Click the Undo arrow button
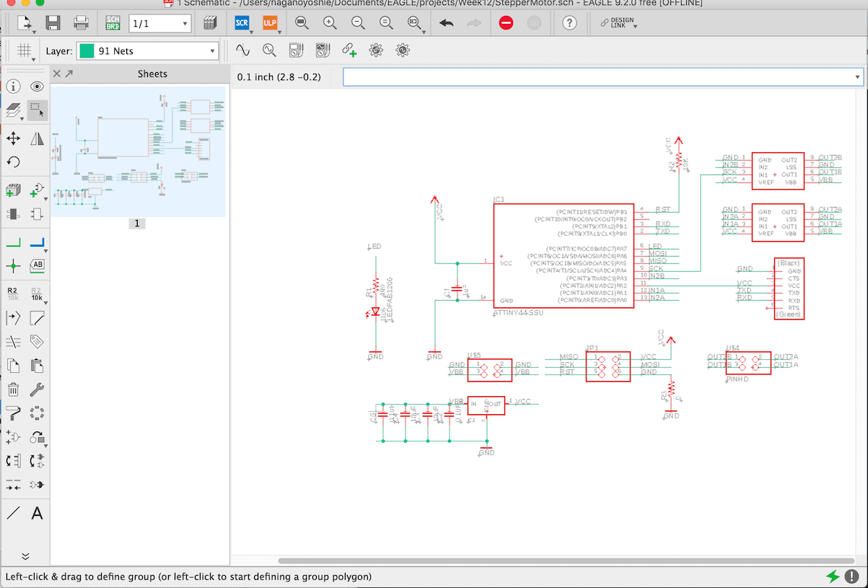 pyautogui.click(x=447, y=23)
